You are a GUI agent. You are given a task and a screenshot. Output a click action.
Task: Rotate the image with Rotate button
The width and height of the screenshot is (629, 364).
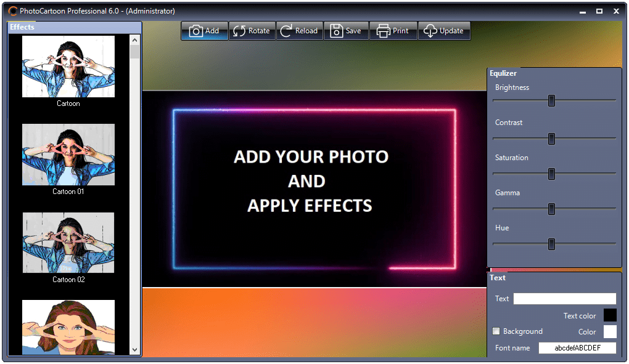coord(252,31)
